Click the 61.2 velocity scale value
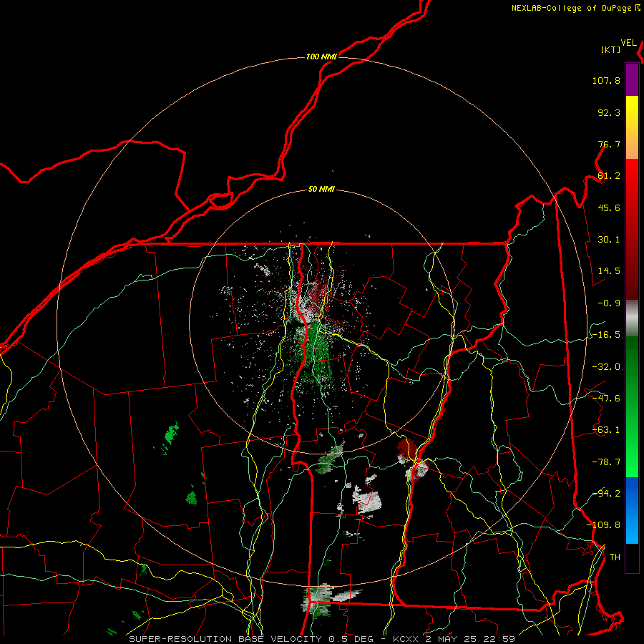 tap(609, 176)
